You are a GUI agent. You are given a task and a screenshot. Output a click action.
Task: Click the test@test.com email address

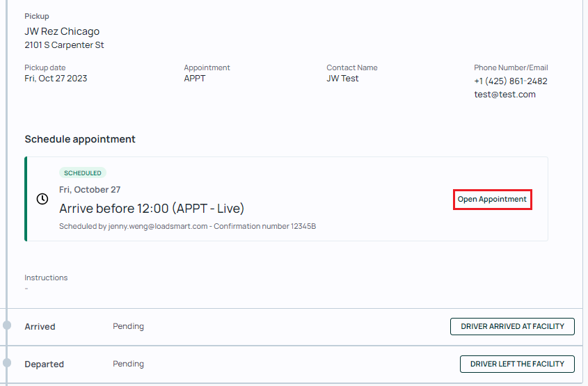(x=504, y=95)
